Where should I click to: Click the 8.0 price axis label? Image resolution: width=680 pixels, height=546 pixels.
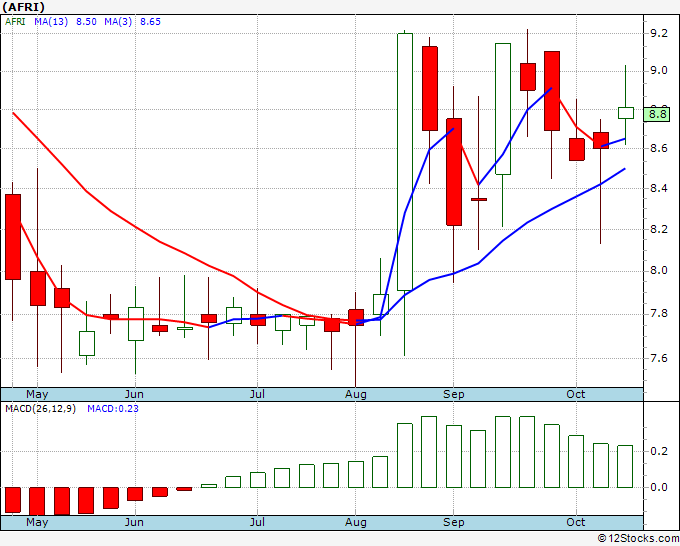[x=659, y=271]
